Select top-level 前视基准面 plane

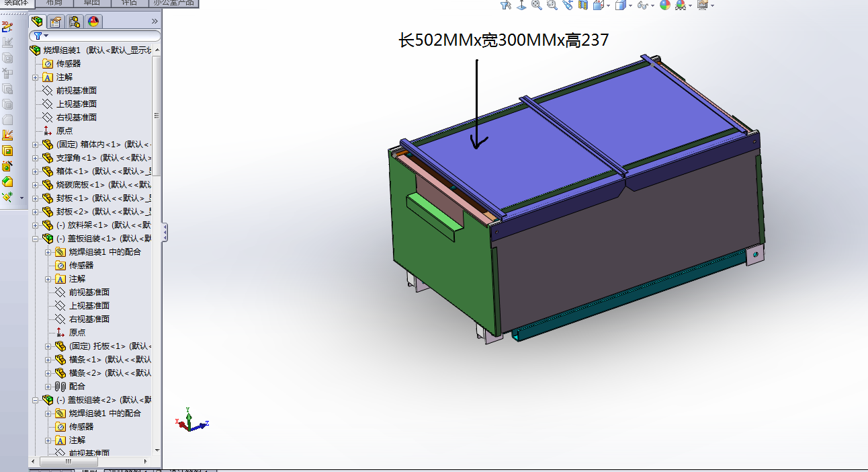[76, 90]
